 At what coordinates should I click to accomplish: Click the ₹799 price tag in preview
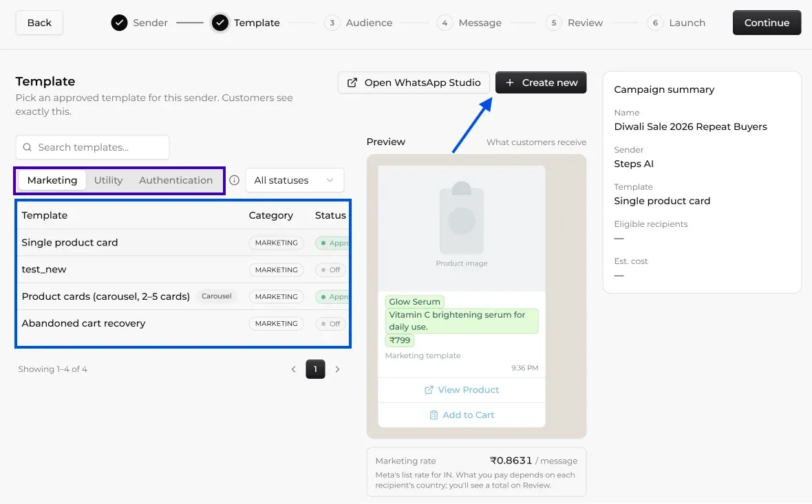(399, 340)
